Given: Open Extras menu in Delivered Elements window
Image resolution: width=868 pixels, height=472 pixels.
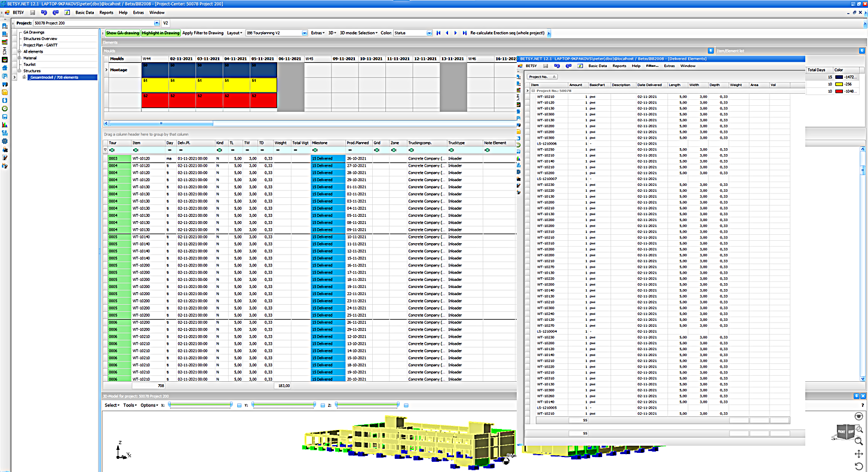Looking at the screenshot, I should point(670,66).
